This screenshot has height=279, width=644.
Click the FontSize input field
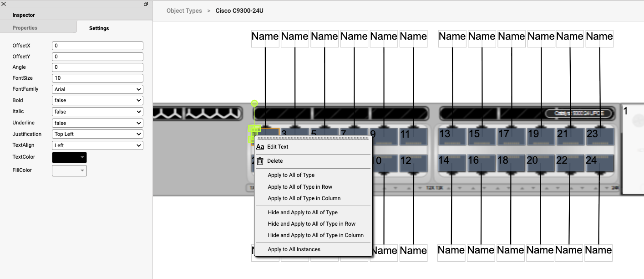97,78
